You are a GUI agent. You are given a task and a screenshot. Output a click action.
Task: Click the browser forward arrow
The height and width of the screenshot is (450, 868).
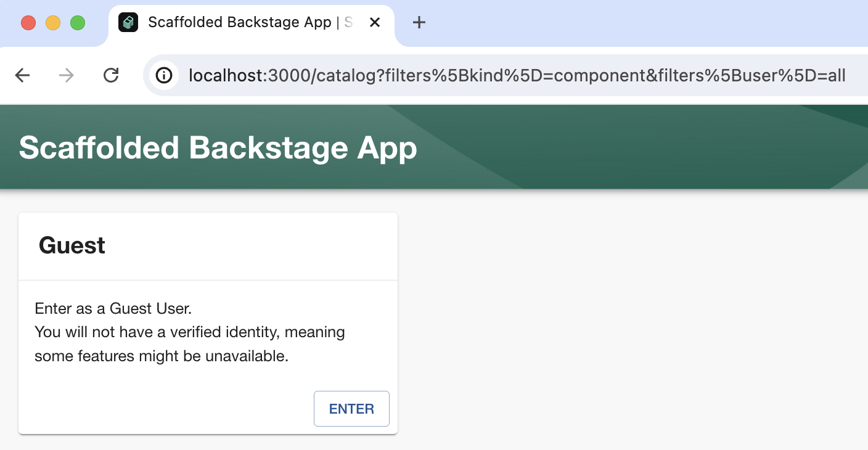[66, 76]
